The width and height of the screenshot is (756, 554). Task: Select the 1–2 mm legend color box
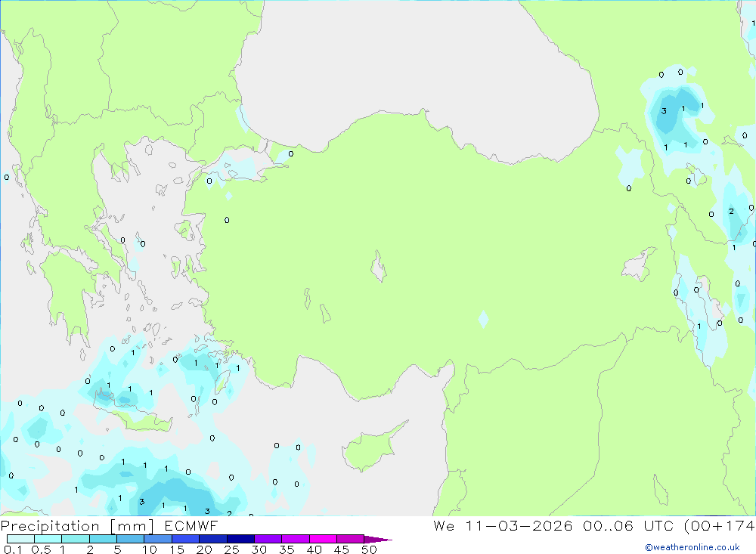coord(76,539)
